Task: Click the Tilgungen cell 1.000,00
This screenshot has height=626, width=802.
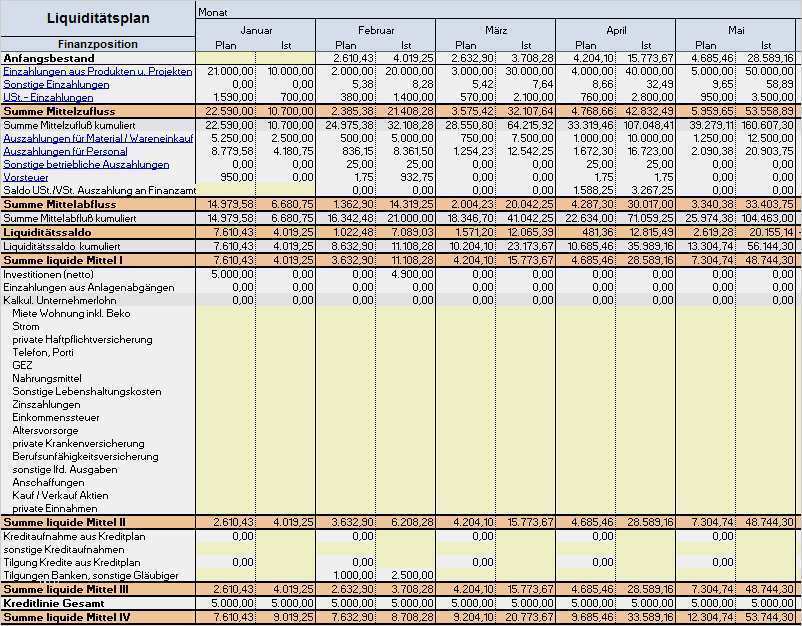Action: point(346,575)
